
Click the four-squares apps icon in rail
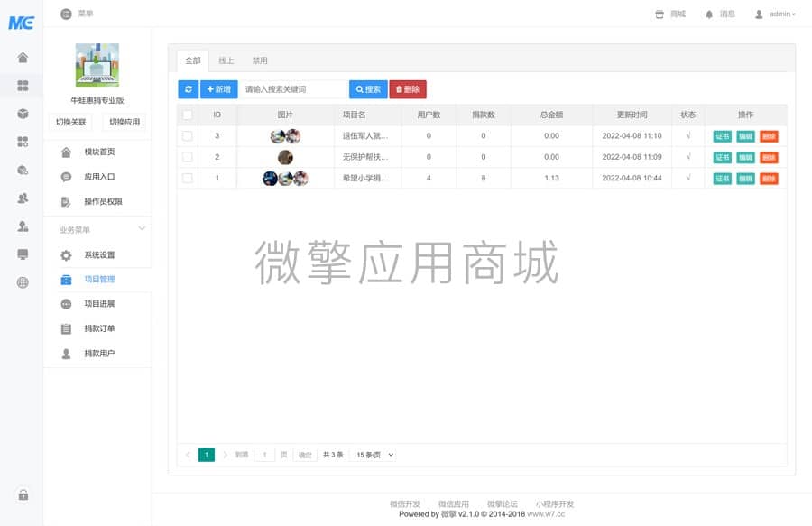pos(23,86)
